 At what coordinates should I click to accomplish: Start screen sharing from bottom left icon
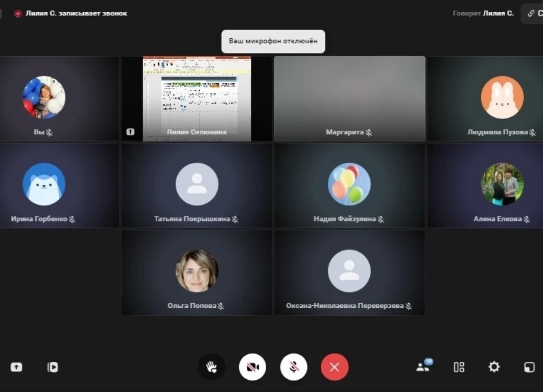16,367
